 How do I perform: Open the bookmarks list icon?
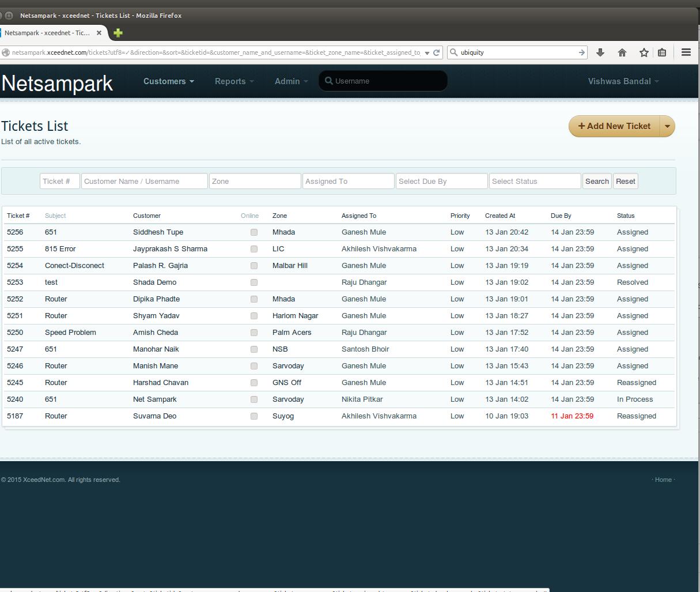coord(662,52)
